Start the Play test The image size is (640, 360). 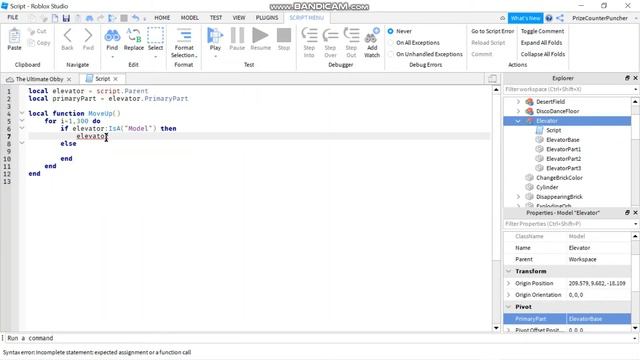click(x=215, y=36)
